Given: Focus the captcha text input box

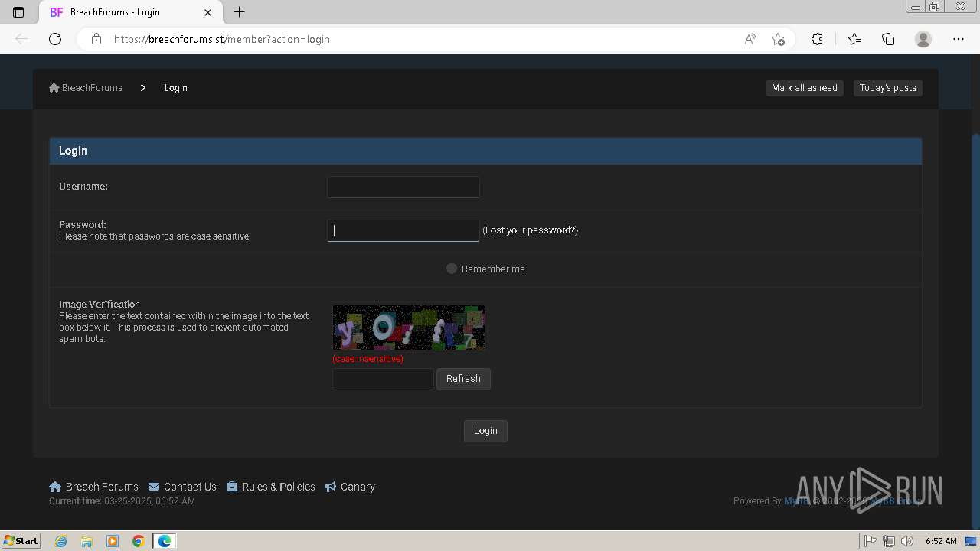Looking at the screenshot, I should coord(383,379).
